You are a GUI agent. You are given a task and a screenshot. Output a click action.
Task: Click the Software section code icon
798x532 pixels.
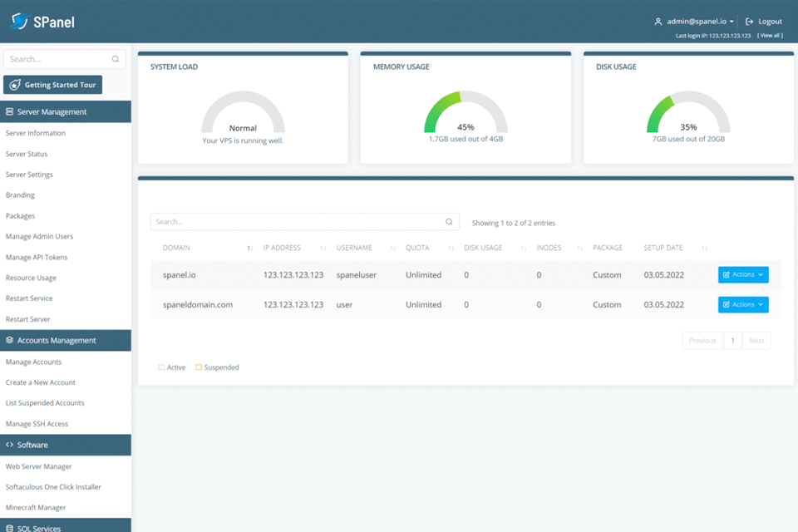tap(9, 445)
